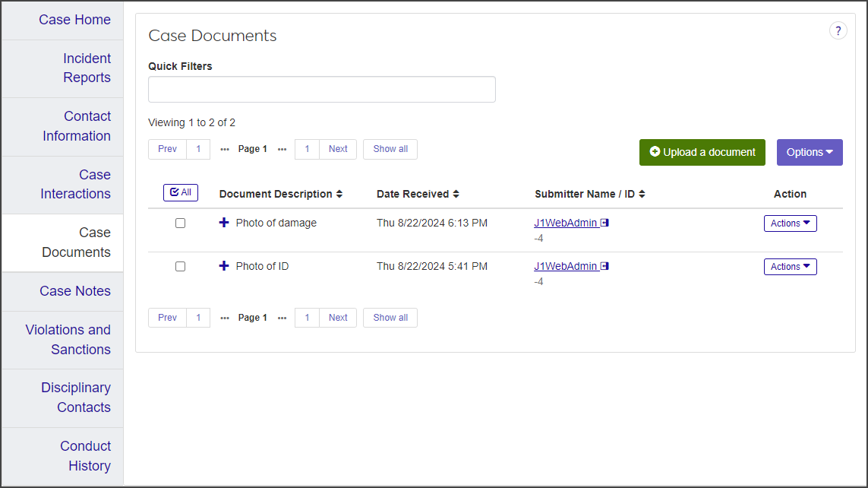868x488 pixels.
Task: Check the Photo of ID checkbox
Action: pyautogui.click(x=180, y=267)
